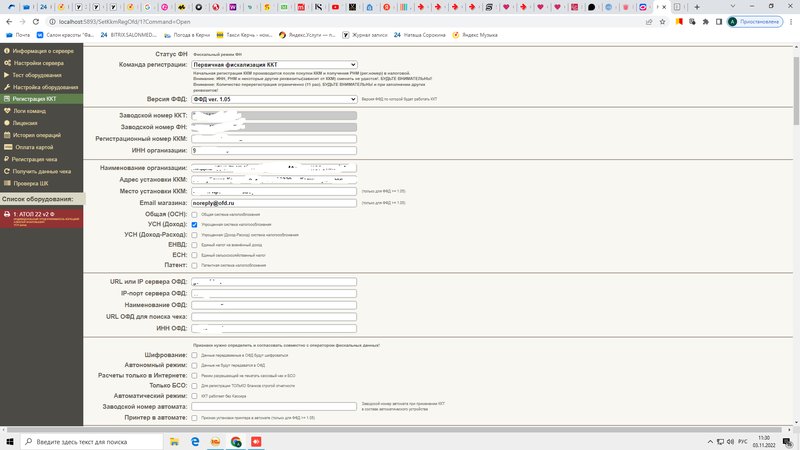The height and width of the screenshot is (450, 800).
Task: Click the play icon beside Тест оборудования
Action: point(8,75)
